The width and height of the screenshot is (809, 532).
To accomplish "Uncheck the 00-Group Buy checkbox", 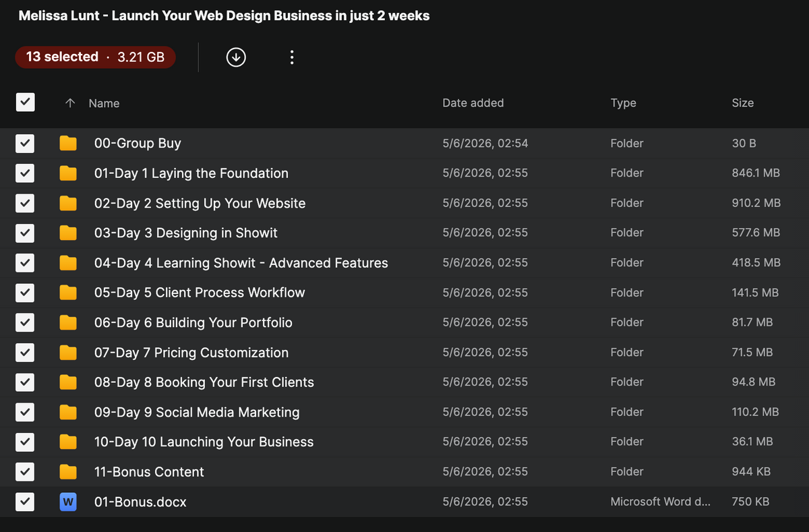I will 25,143.
